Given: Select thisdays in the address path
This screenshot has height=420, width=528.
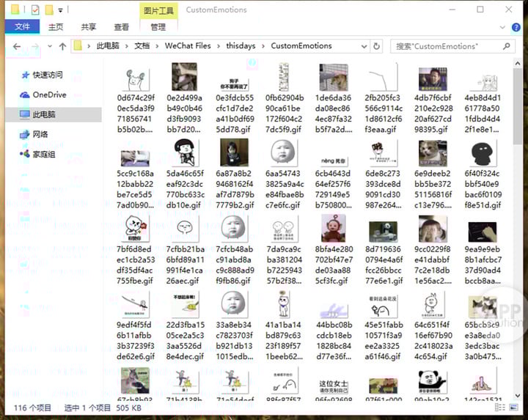Looking at the screenshot, I should click(241, 45).
